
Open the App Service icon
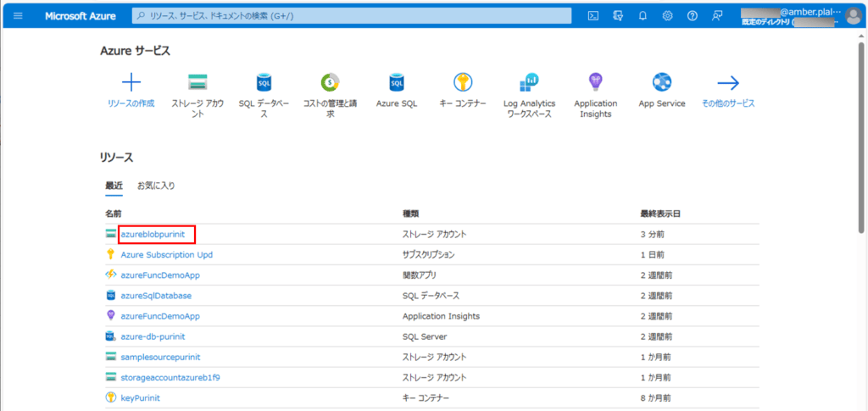[x=661, y=82]
